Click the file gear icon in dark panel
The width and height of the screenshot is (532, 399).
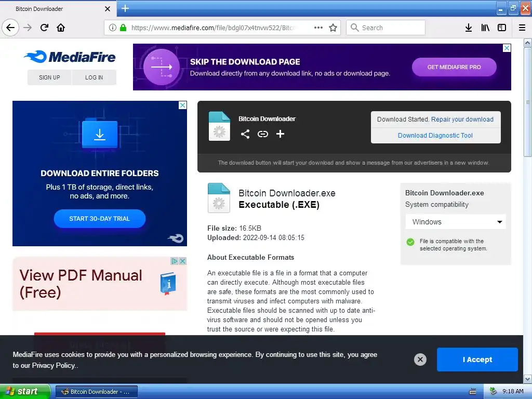point(219,126)
